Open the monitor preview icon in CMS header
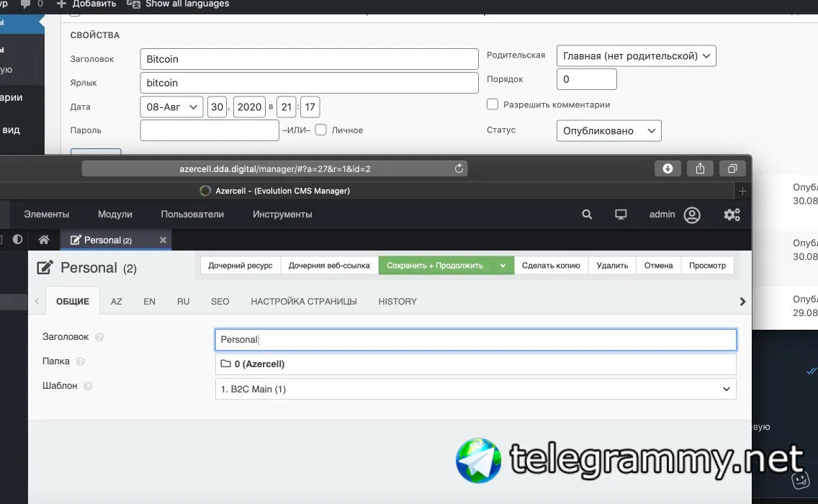Image resolution: width=818 pixels, height=504 pixels. tap(621, 215)
